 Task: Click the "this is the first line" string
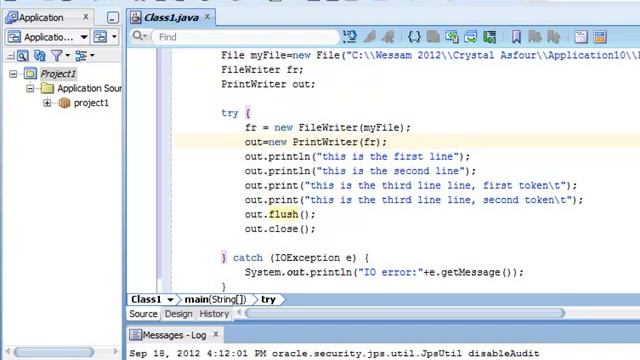pyautogui.click(x=388, y=156)
